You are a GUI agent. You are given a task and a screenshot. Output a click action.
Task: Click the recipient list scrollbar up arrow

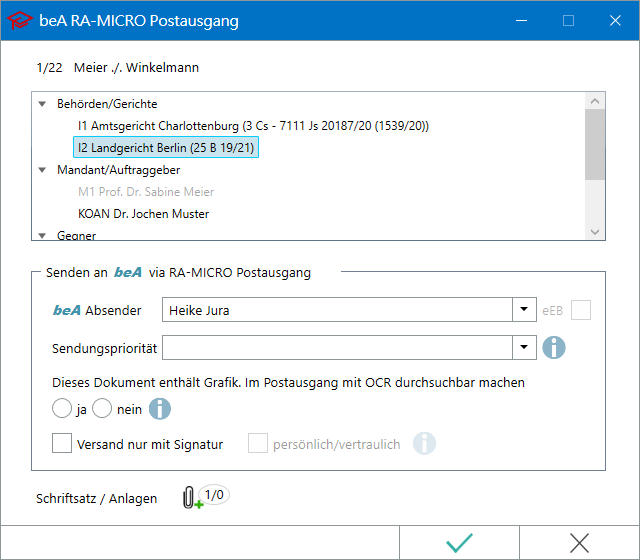pyautogui.click(x=595, y=101)
